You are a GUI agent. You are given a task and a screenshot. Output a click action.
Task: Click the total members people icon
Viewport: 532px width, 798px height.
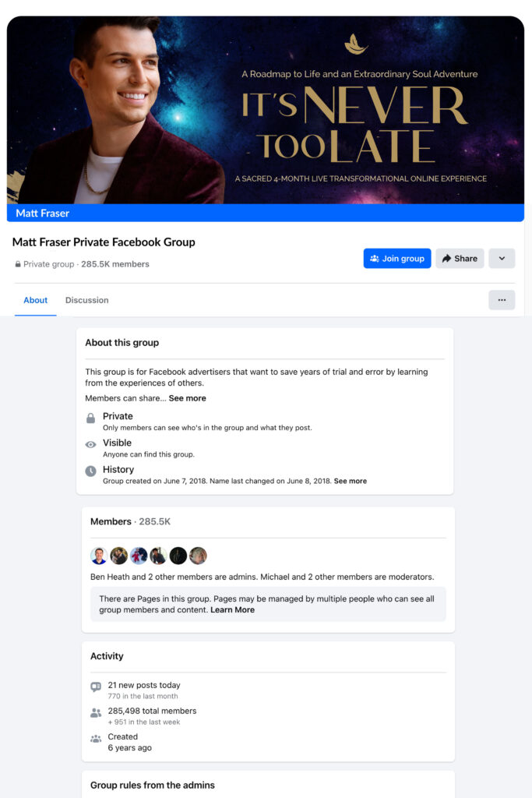pos(96,712)
